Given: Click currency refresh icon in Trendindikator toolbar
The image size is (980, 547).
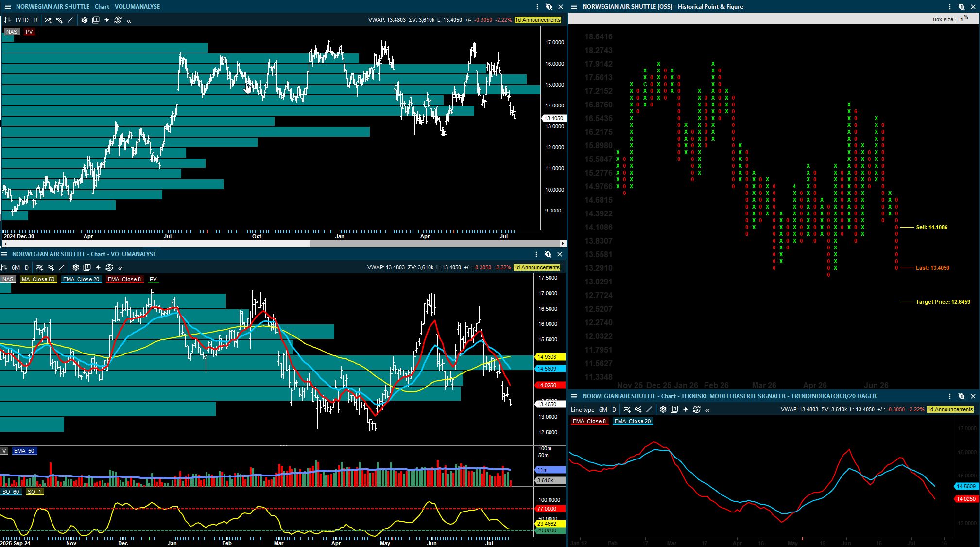Looking at the screenshot, I should click(x=697, y=410).
